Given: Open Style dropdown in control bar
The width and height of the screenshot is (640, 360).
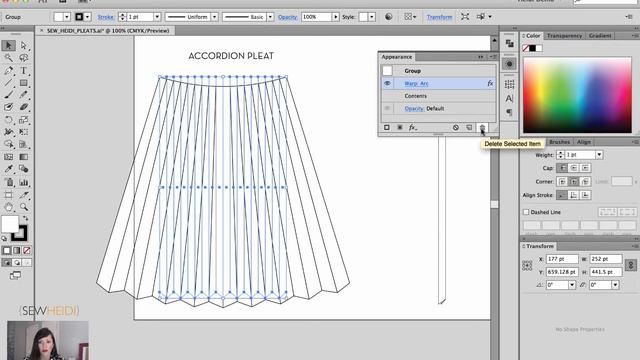Looking at the screenshot, I should click(372, 17).
